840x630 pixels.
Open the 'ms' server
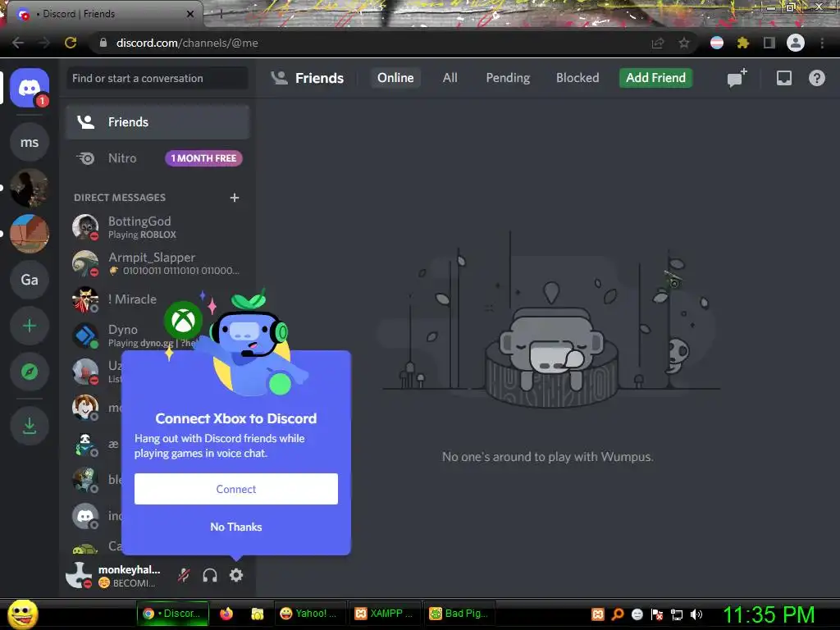[30, 142]
